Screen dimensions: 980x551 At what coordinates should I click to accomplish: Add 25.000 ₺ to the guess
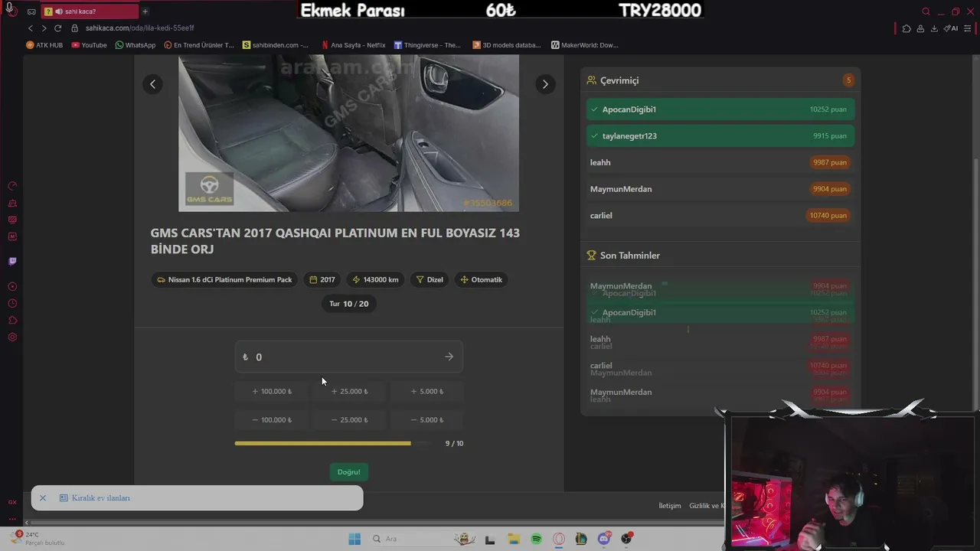coord(349,391)
